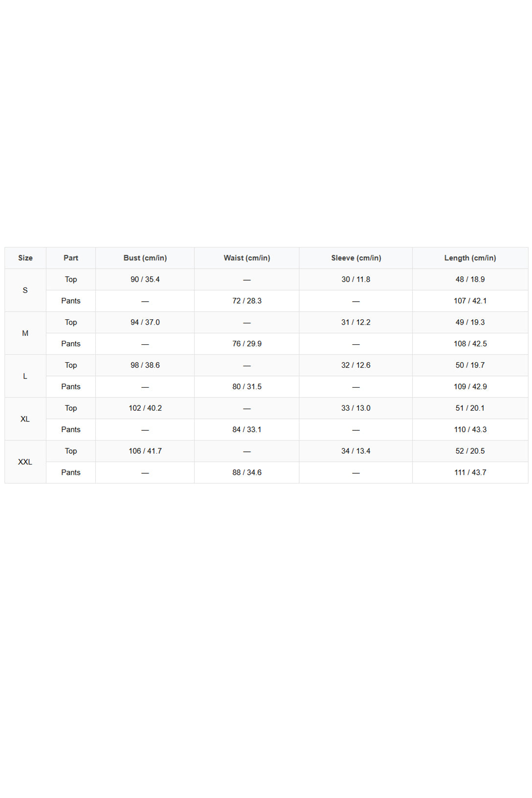This screenshot has height=798, width=532.
Task: Select the S size cell
Action: point(25,290)
